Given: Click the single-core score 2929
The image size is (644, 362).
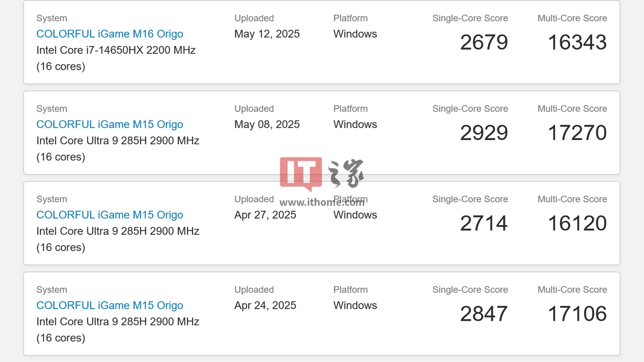Looking at the screenshot, I should point(484,133).
